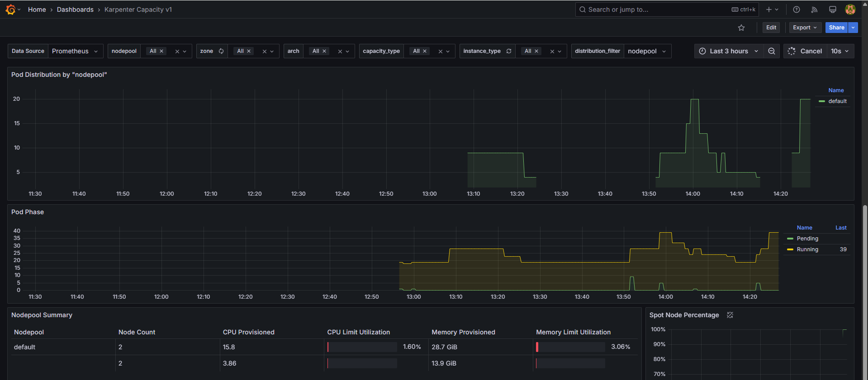
Task: Click the Pod Phase panel title
Action: 28,212
